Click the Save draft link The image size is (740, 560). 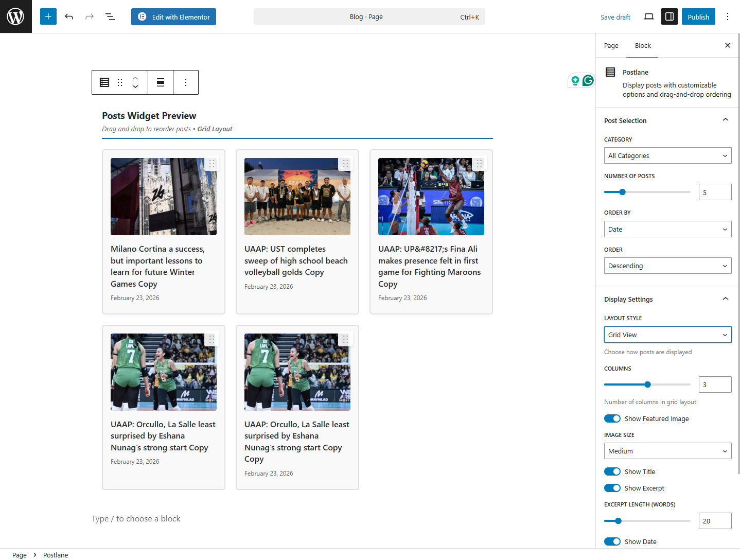click(x=615, y=16)
